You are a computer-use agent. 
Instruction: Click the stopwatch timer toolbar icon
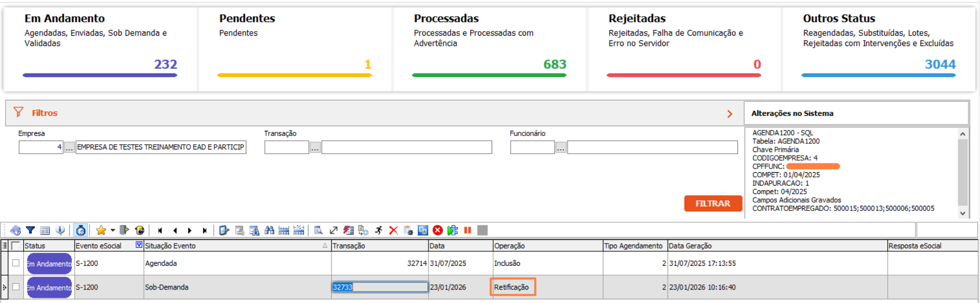80,231
